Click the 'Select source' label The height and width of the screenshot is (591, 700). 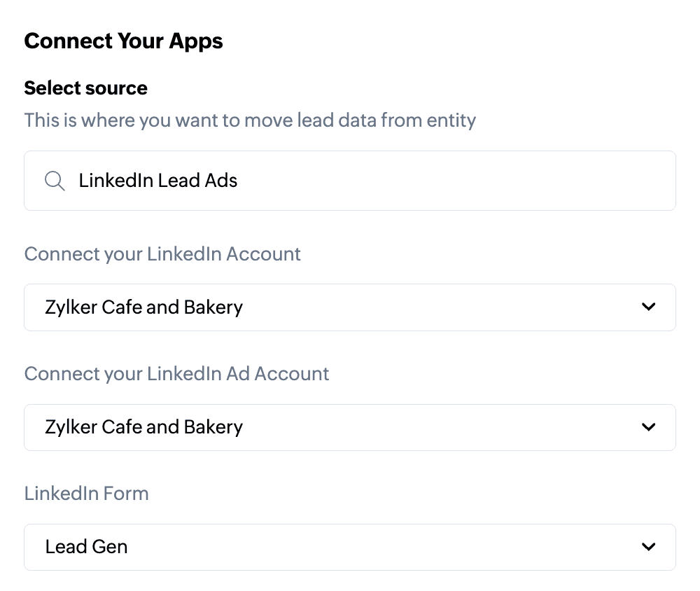(85, 88)
